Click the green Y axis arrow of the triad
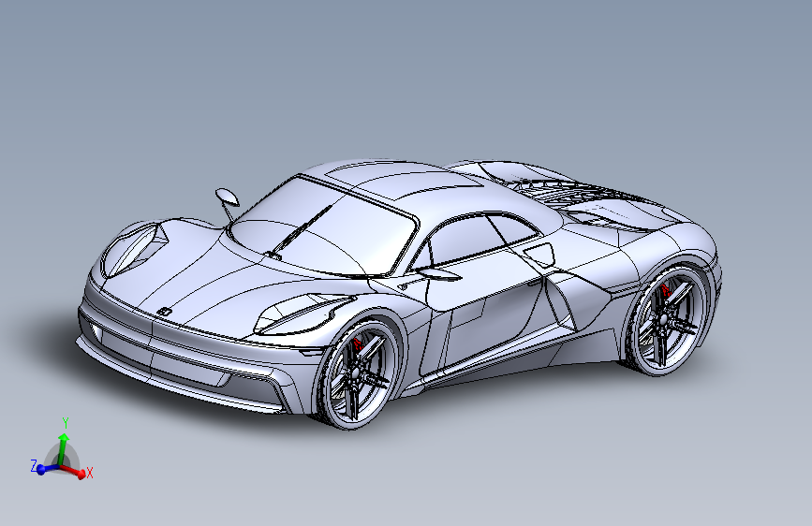 pyautogui.click(x=63, y=447)
